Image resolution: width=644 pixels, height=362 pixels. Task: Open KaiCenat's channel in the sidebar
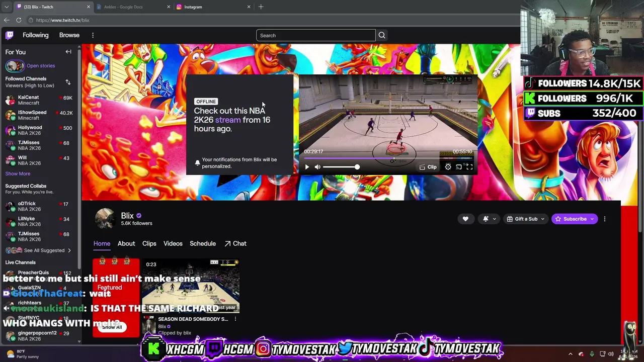(x=39, y=100)
